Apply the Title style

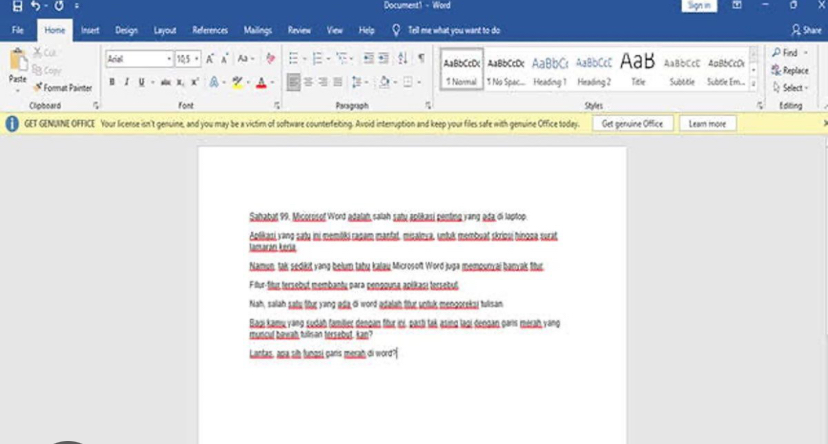[638, 70]
